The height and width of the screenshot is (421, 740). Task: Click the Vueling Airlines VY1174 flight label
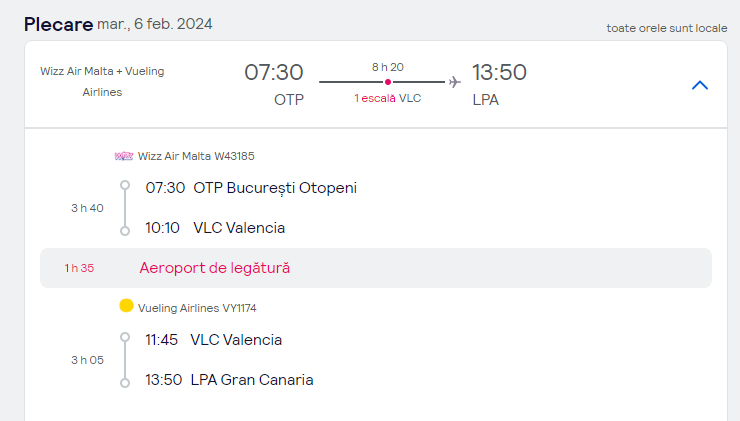(197, 308)
